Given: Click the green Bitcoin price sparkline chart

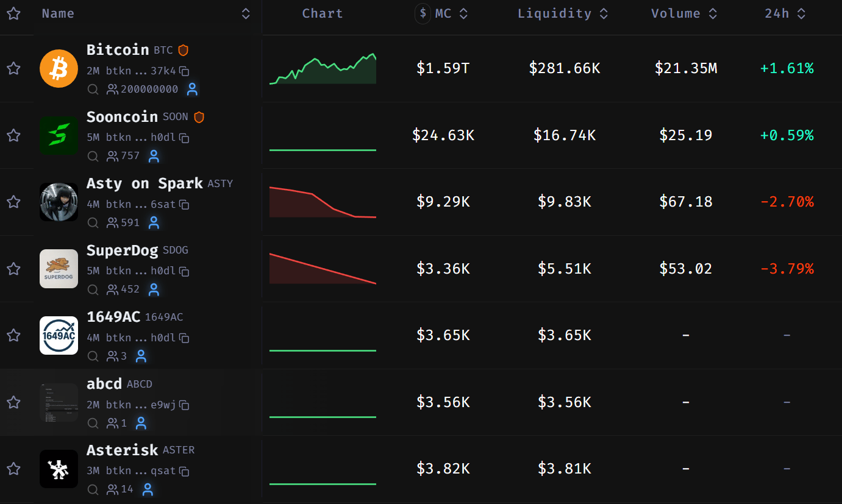Looking at the screenshot, I should (x=323, y=68).
